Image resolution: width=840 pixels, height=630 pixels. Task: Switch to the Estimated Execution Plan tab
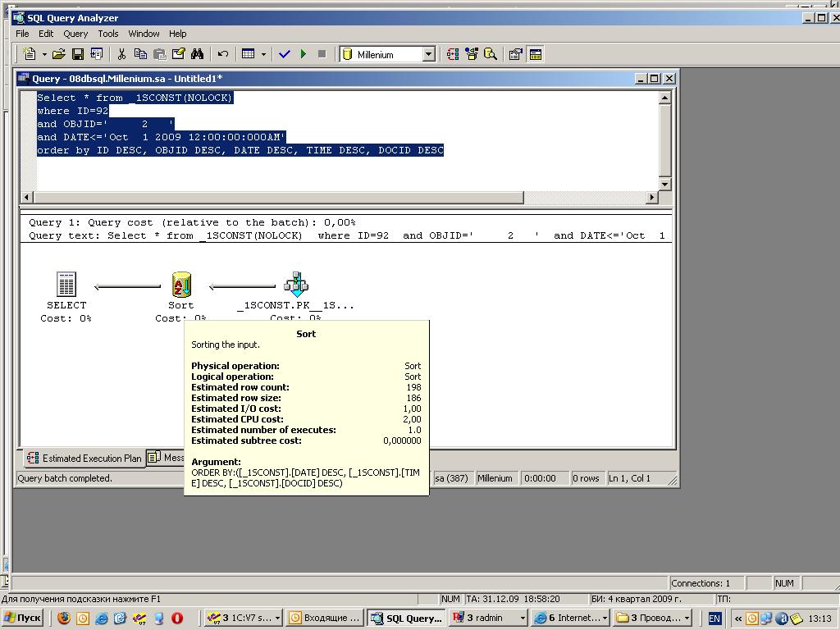click(84, 458)
